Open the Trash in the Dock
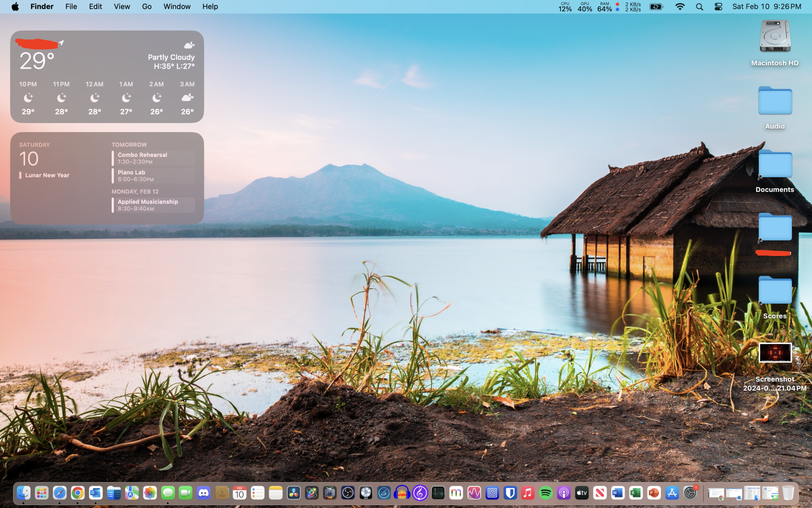The width and height of the screenshot is (812, 508). click(x=788, y=493)
